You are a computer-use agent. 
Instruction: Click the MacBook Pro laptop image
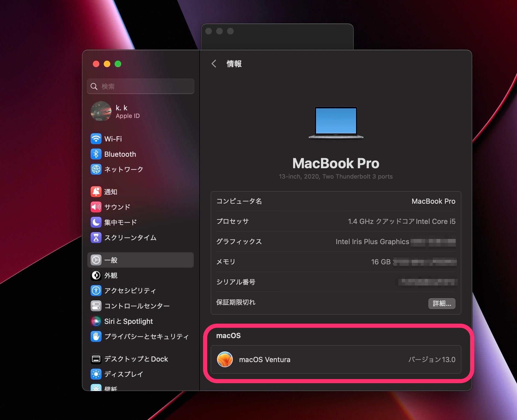tap(336, 123)
